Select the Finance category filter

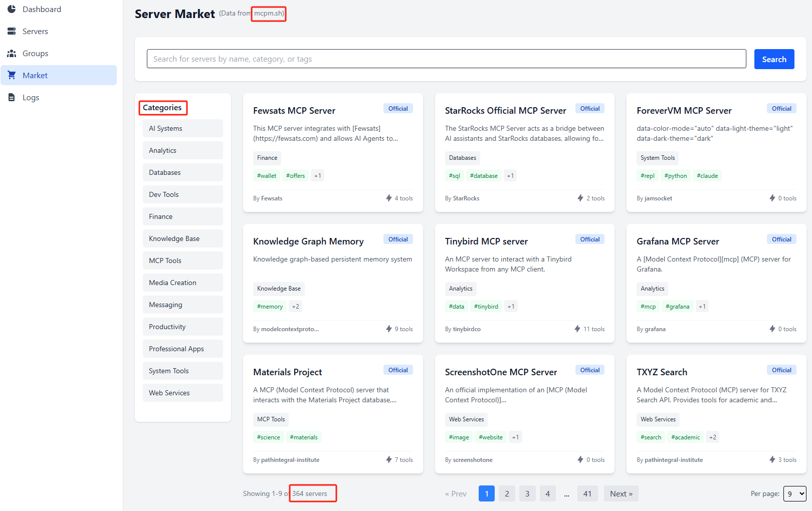pyautogui.click(x=183, y=216)
